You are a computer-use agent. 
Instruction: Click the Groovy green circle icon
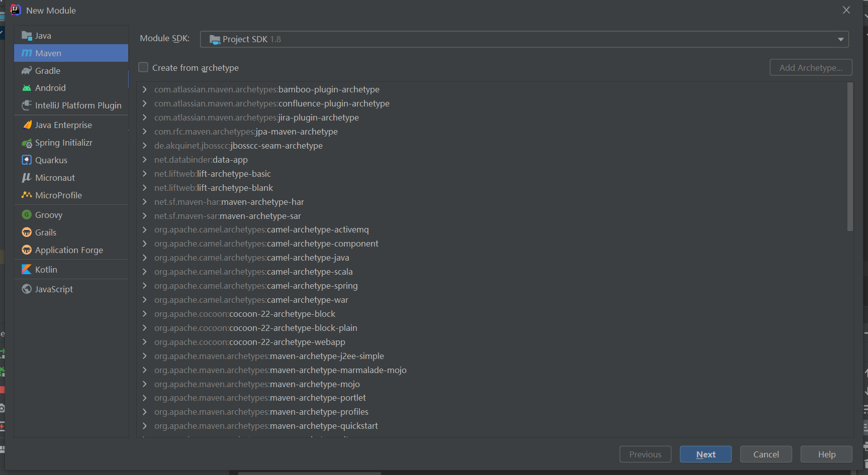coord(27,215)
